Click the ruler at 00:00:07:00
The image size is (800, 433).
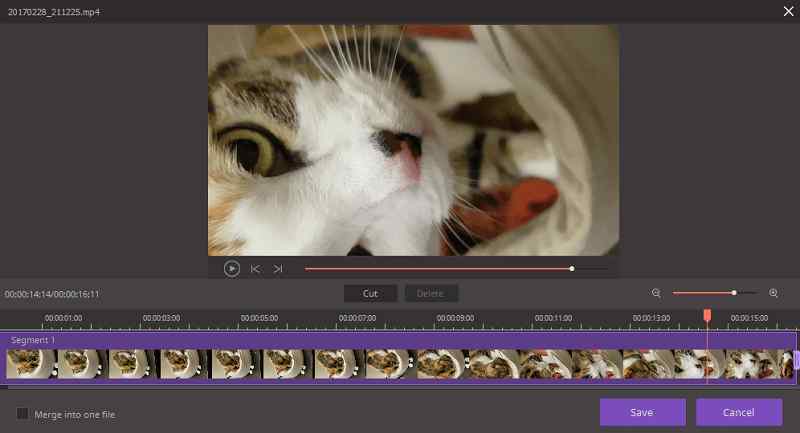[x=357, y=318]
